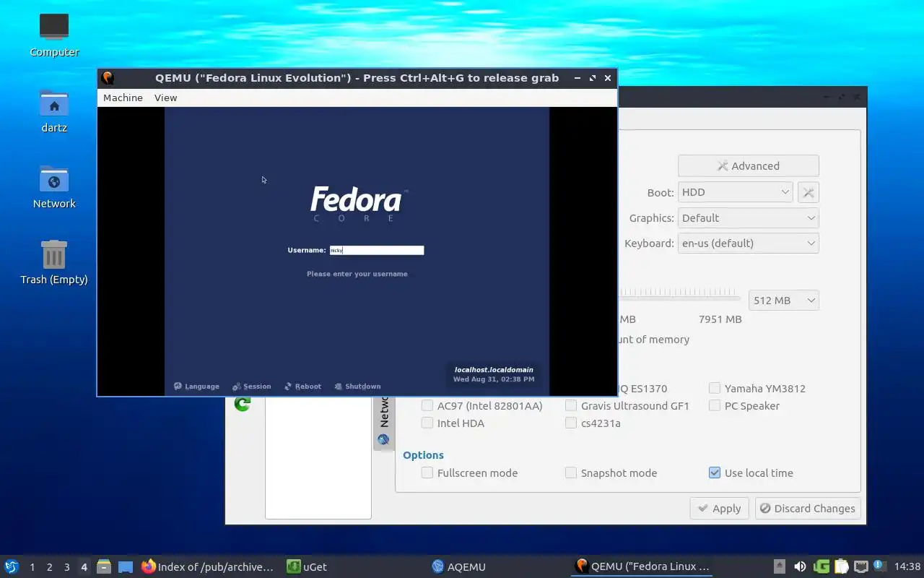This screenshot has height=578, width=924.
Task: Click the notification alert tray icon
Action: click(x=879, y=566)
